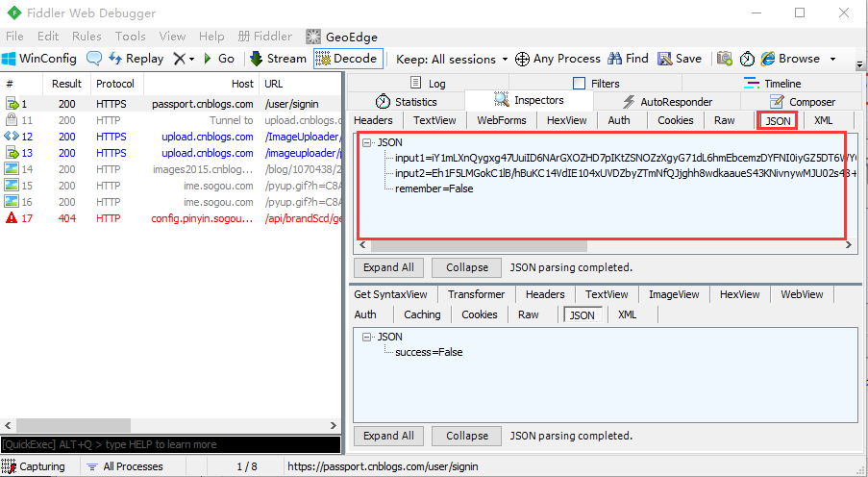Open the Composer tab

[803, 101]
